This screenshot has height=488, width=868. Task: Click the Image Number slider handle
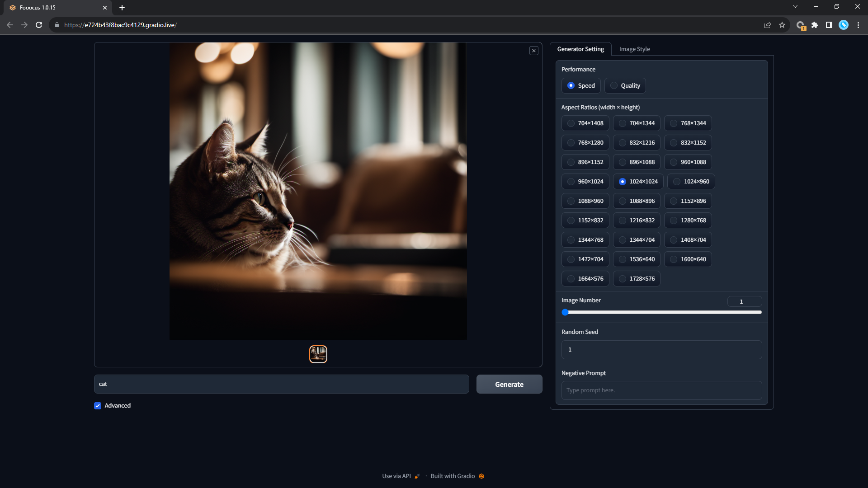566,312
